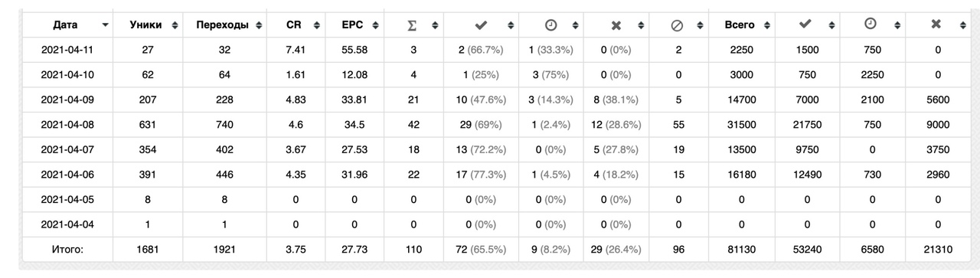
Task: Sort by the Всего column header
Action: [740, 25]
